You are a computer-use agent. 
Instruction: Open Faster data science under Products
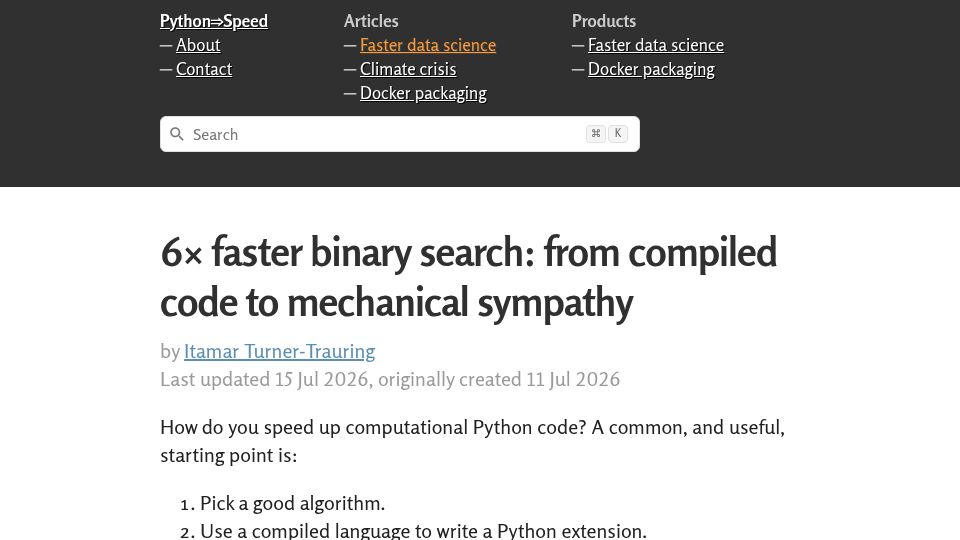click(656, 45)
